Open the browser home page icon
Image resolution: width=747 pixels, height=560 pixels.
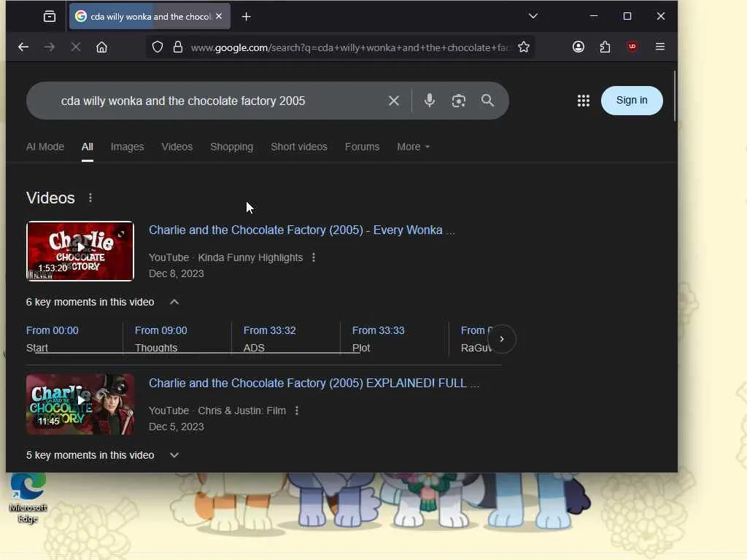101,47
